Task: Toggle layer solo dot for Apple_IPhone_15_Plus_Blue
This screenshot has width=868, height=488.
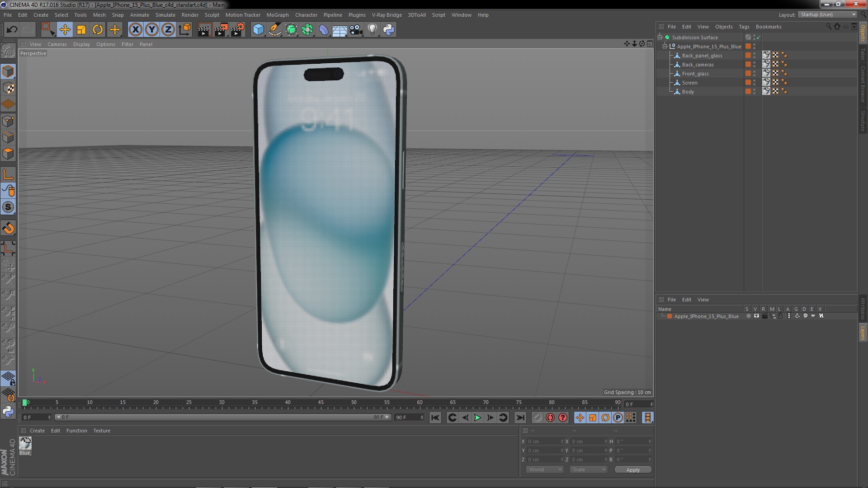Action: [748, 316]
